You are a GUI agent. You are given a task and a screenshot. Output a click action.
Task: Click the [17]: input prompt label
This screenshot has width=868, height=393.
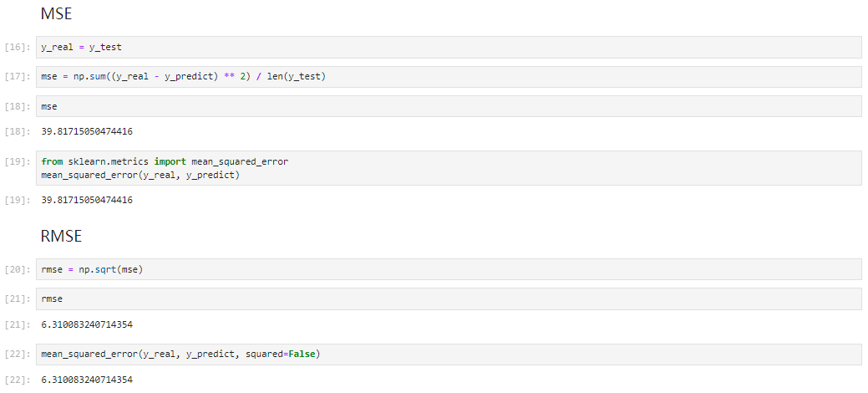click(x=18, y=77)
